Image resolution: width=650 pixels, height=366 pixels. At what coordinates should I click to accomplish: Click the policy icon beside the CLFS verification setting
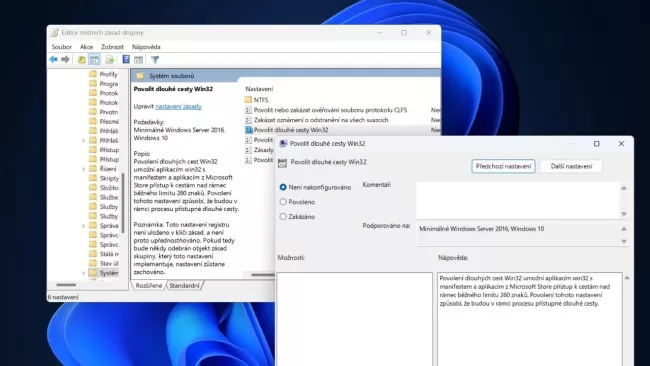[248, 110]
